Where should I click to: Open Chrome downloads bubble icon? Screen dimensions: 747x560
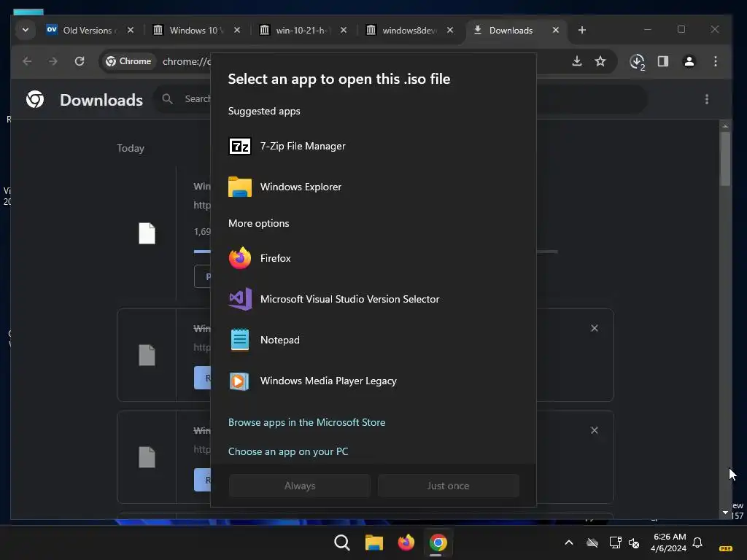pyautogui.click(x=638, y=61)
